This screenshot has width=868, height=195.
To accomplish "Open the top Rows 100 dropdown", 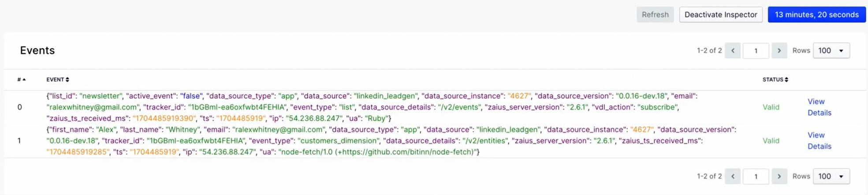I will point(831,51).
